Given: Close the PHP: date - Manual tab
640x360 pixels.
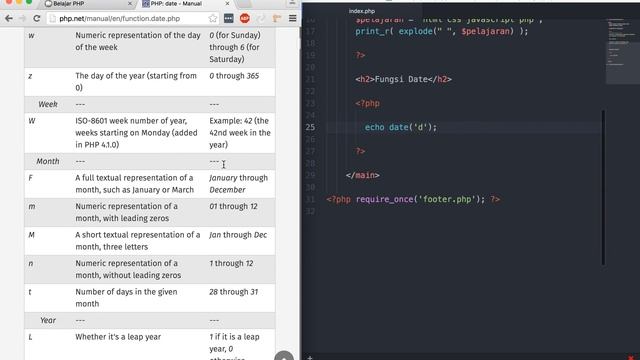Looking at the screenshot, I should coord(227,4).
